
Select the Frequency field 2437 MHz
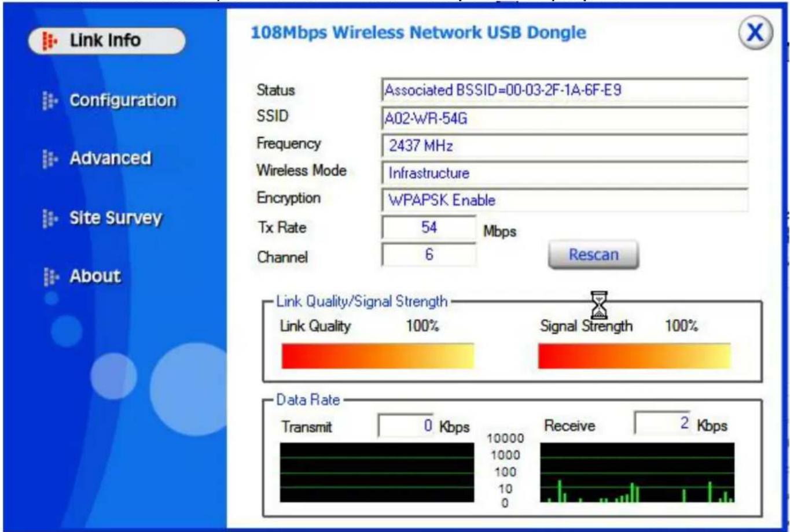tap(565, 146)
